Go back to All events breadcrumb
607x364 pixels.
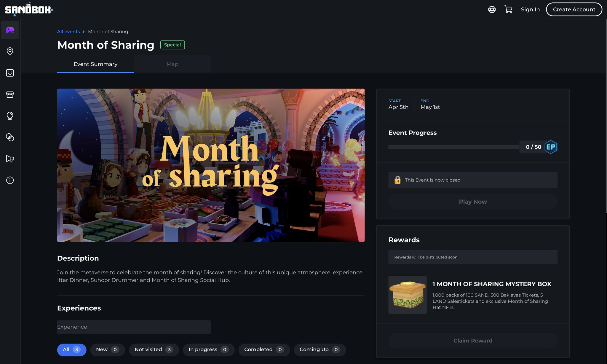click(x=68, y=31)
